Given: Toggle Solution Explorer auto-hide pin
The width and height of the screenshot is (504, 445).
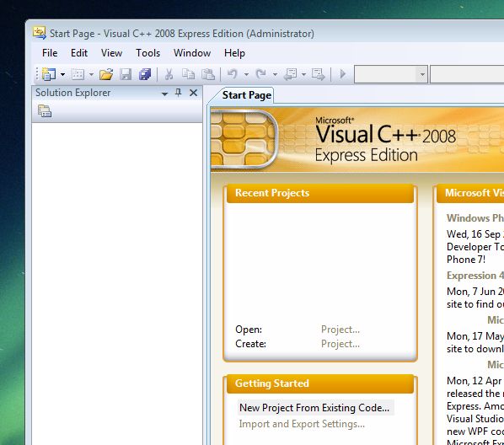Looking at the screenshot, I should [x=178, y=93].
